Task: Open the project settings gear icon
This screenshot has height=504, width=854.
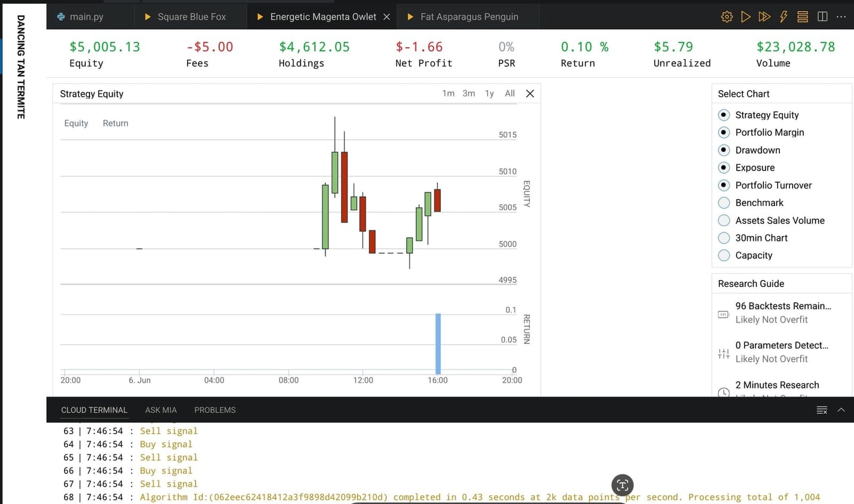Action: pos(726,17)
